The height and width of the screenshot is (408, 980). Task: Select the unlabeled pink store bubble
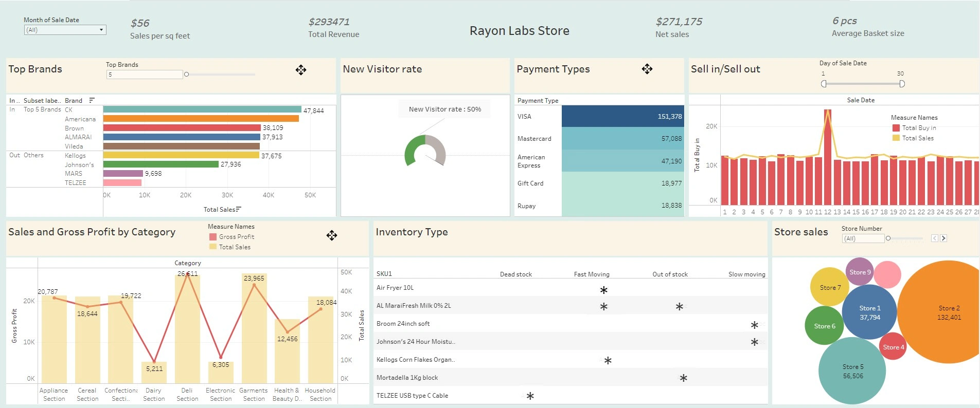click(x=887, y=274)
